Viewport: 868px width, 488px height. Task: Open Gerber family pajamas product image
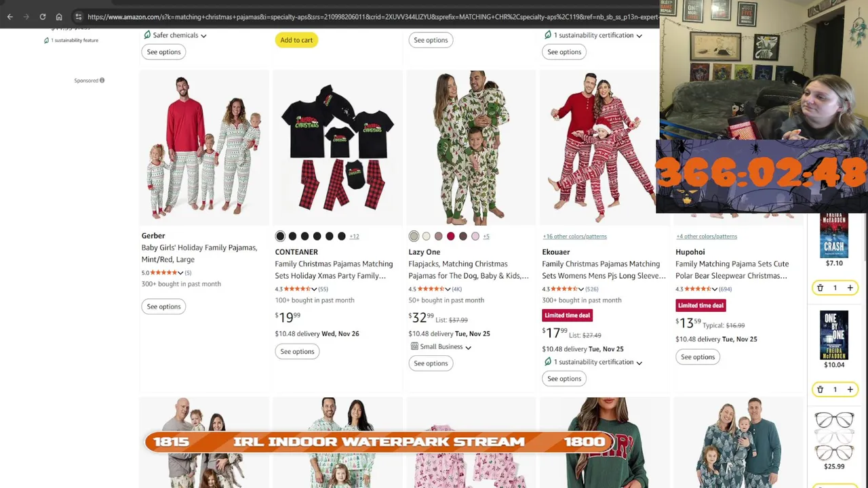click(204, 147)
